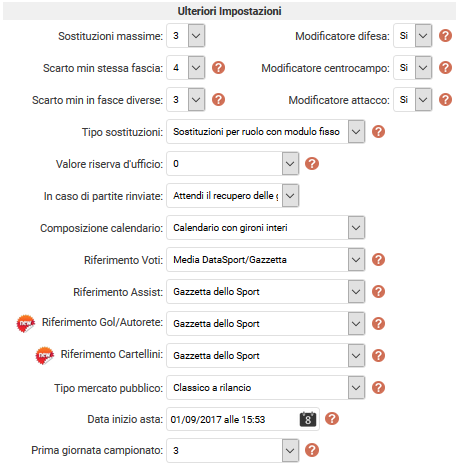Click help icon next to Riferimento Voti

tap(378, 260)
